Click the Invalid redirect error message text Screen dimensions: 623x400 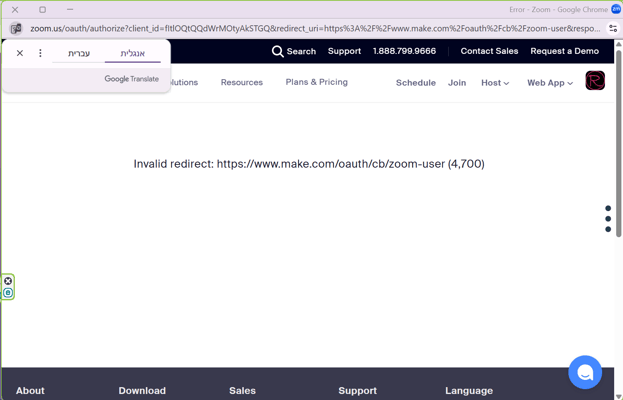coord(309,164)
